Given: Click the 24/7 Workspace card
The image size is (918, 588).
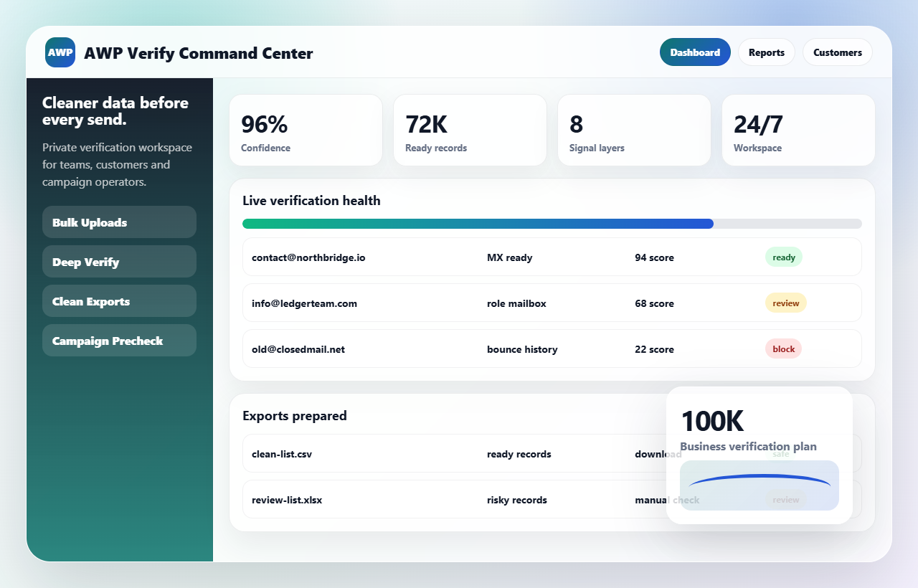Looking at the screenshot, I should pos(798,131).
